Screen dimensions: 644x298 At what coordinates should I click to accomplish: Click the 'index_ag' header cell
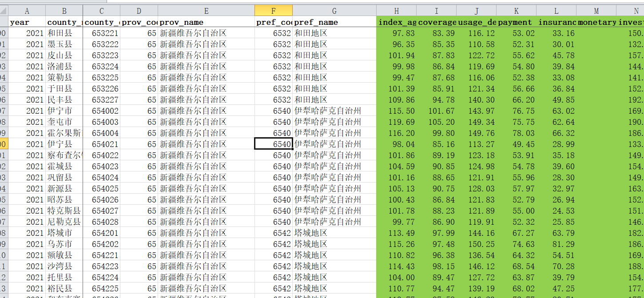(x=397, y=22)
